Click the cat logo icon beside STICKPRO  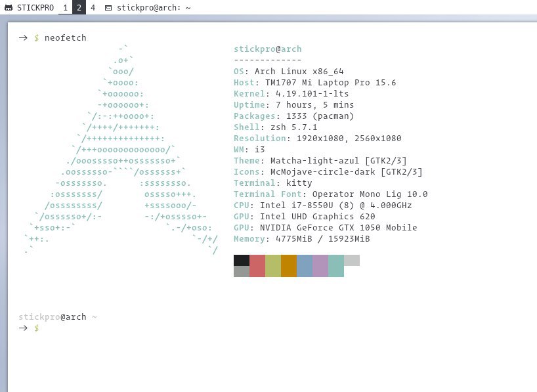(x=9, y=7)
